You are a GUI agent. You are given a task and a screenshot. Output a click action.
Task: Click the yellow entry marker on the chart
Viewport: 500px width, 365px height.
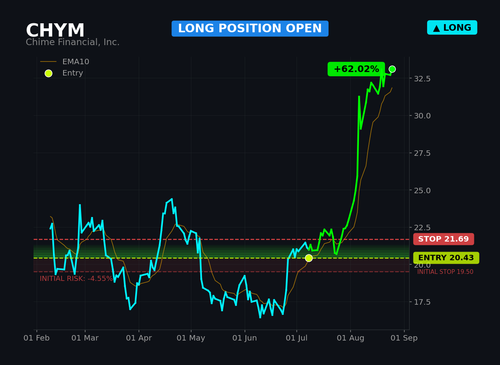(x=309, y=258)
